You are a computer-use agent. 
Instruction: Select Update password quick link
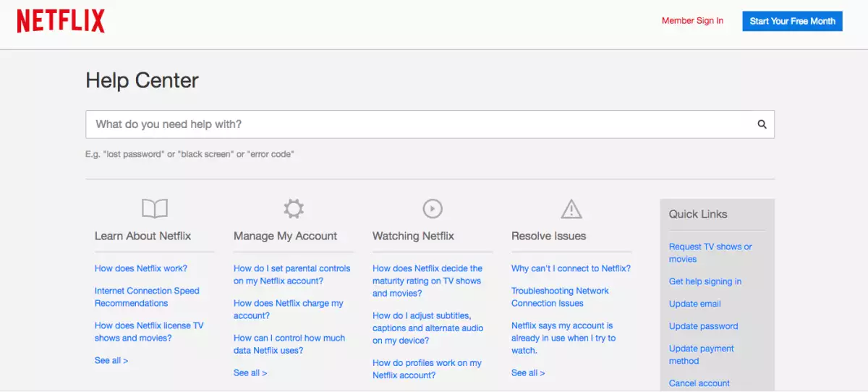[703, 326]
